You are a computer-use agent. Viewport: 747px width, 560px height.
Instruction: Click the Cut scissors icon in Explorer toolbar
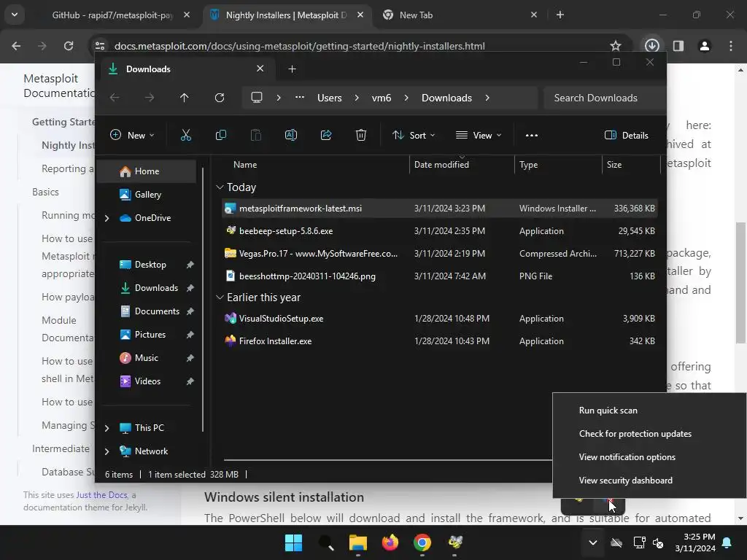point(186,135)
